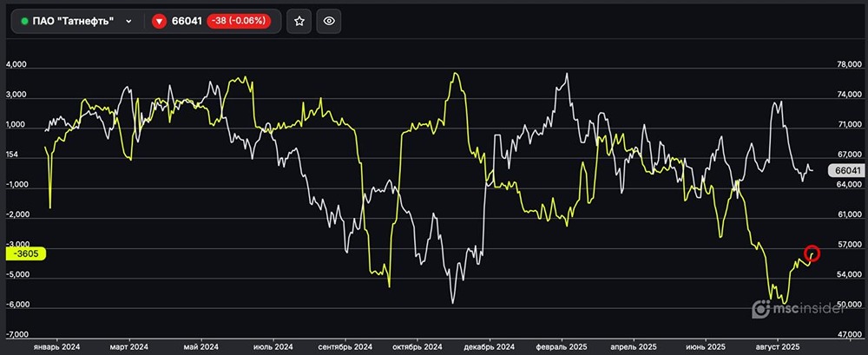The height and width of the screenshot is (355, 868).
Task: Click the white 66041 right axis price label
Action: 846,171
